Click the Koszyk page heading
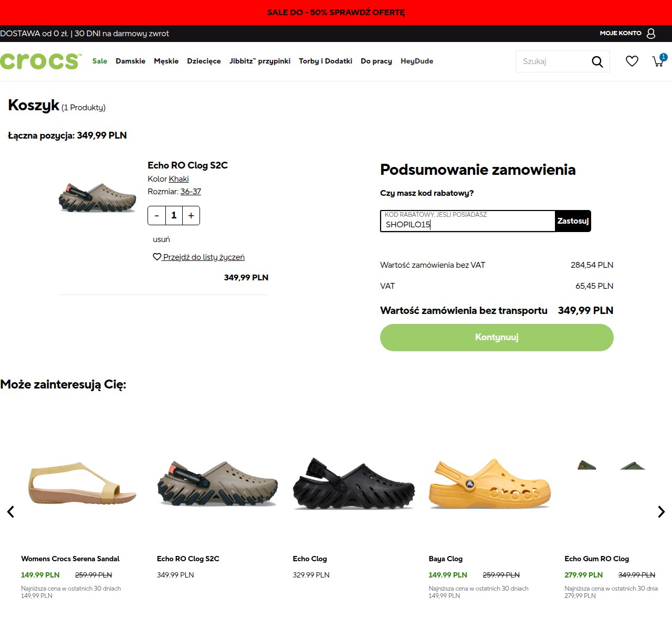 (x=34, y=105)
